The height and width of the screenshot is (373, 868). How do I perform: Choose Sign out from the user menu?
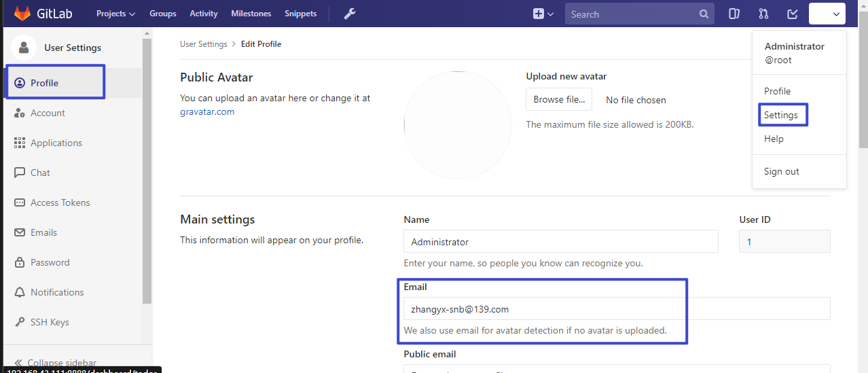click(x=781, y=171)
